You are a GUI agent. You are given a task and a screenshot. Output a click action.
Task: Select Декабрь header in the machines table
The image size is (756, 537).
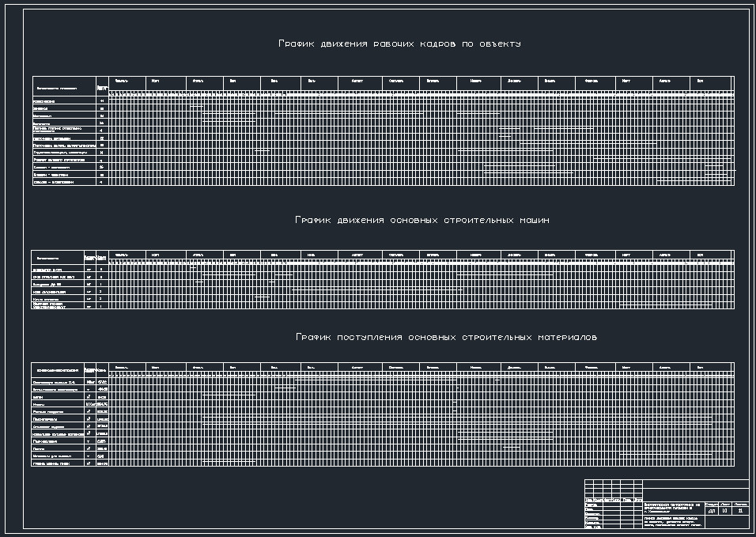coord(515,255)
